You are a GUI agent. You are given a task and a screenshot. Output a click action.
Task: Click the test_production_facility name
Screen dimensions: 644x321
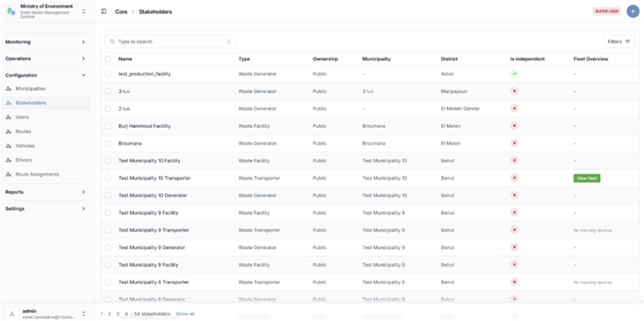point(144,74)
